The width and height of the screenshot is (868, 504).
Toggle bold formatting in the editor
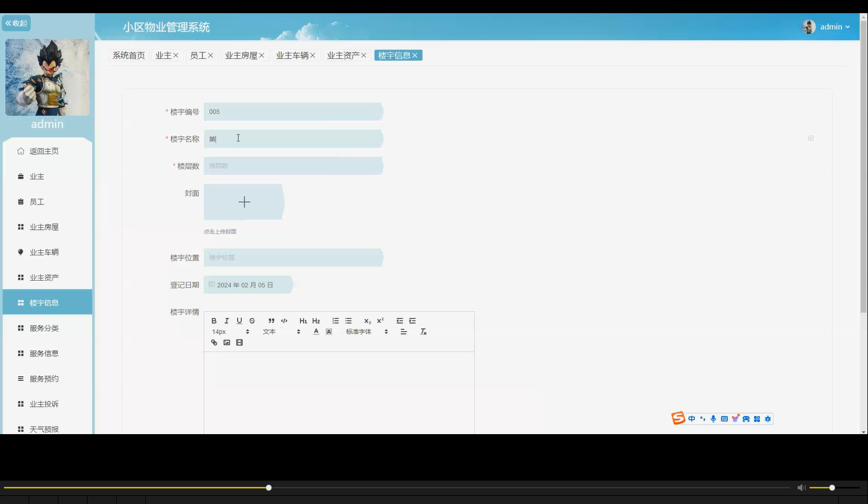tap(214, 321)
